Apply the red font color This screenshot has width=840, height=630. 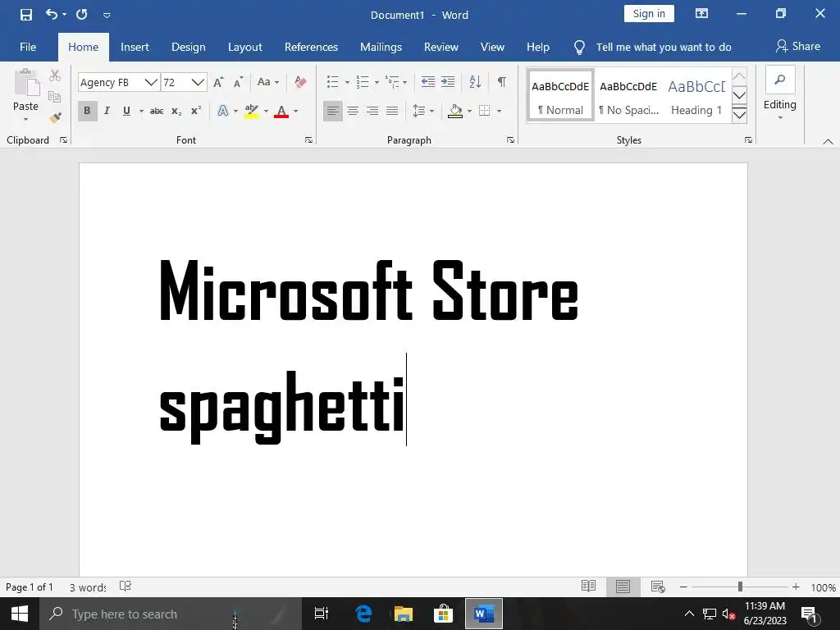281,111
